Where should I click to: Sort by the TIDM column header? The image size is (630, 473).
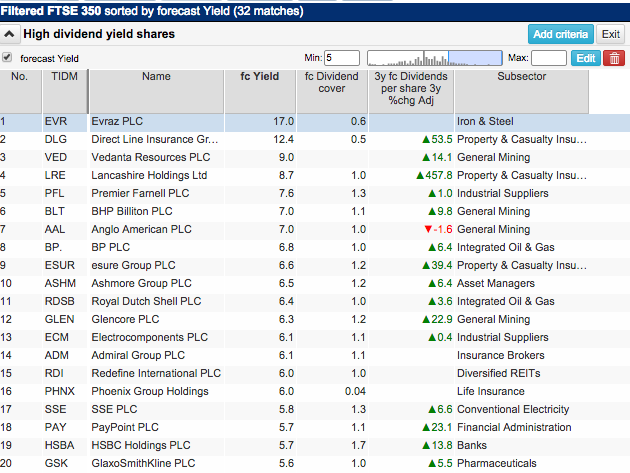click(65, 92)
